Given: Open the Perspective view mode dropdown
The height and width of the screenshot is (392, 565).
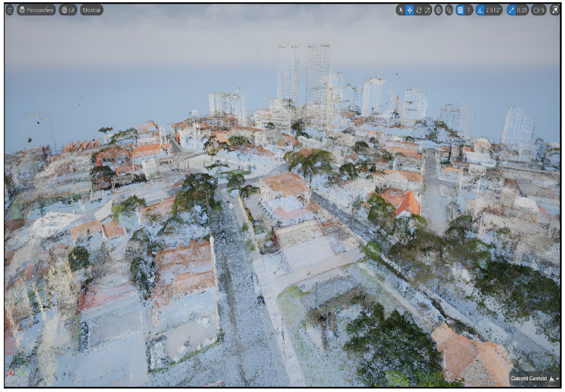Looking at the screenshot, I should [x=36, y=10].
